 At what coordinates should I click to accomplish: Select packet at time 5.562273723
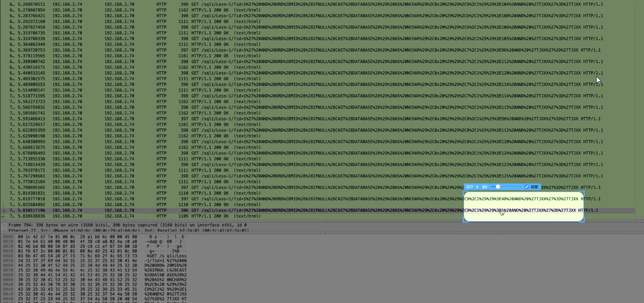[318, 102]
